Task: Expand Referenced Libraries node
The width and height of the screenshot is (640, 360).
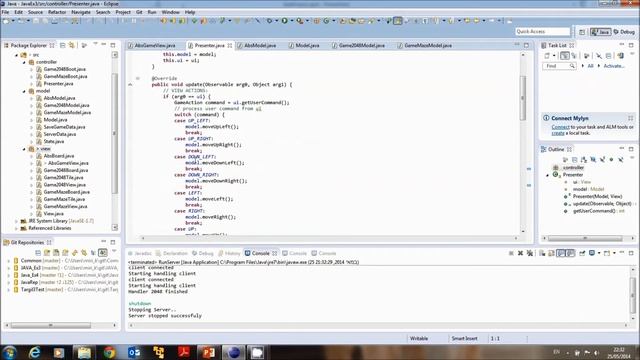Action: (x=16, y=228)
